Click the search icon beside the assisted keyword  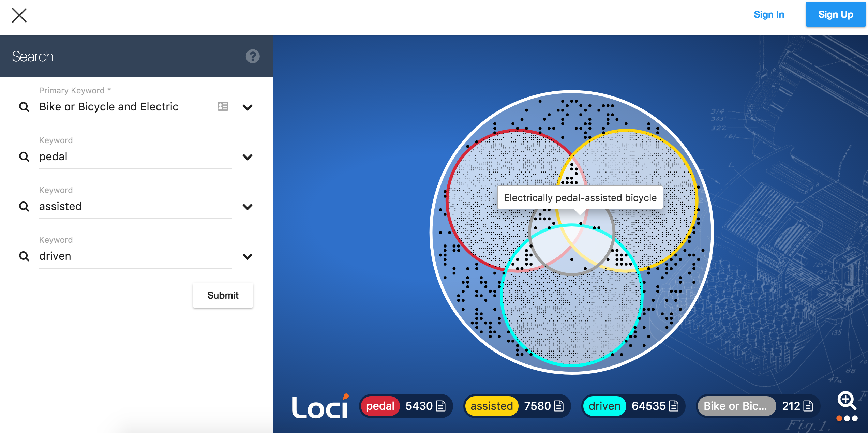tap(24, 206)
